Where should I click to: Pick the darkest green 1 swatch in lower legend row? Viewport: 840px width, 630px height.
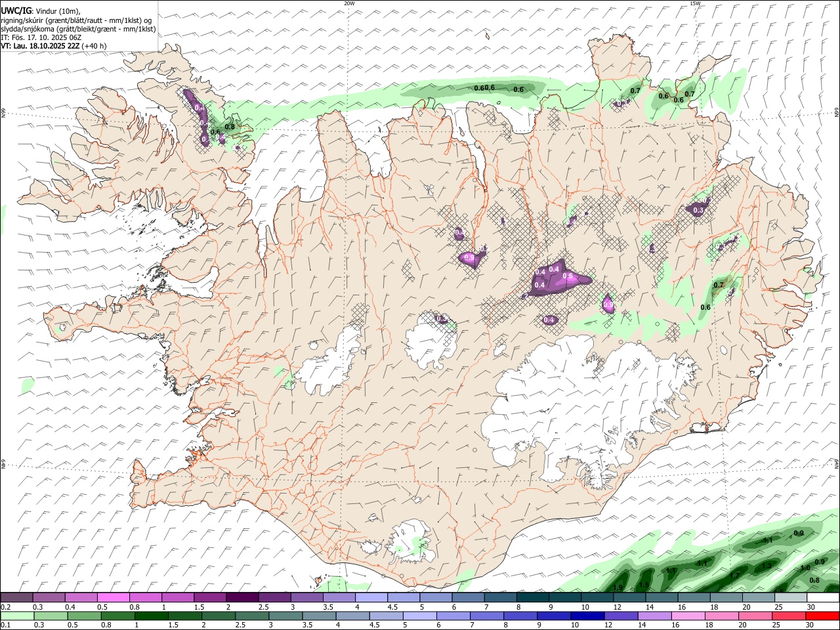152,616
